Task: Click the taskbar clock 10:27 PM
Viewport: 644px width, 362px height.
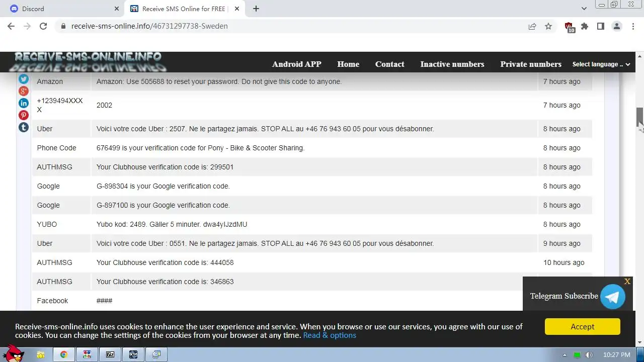Action: click(616, 355)
